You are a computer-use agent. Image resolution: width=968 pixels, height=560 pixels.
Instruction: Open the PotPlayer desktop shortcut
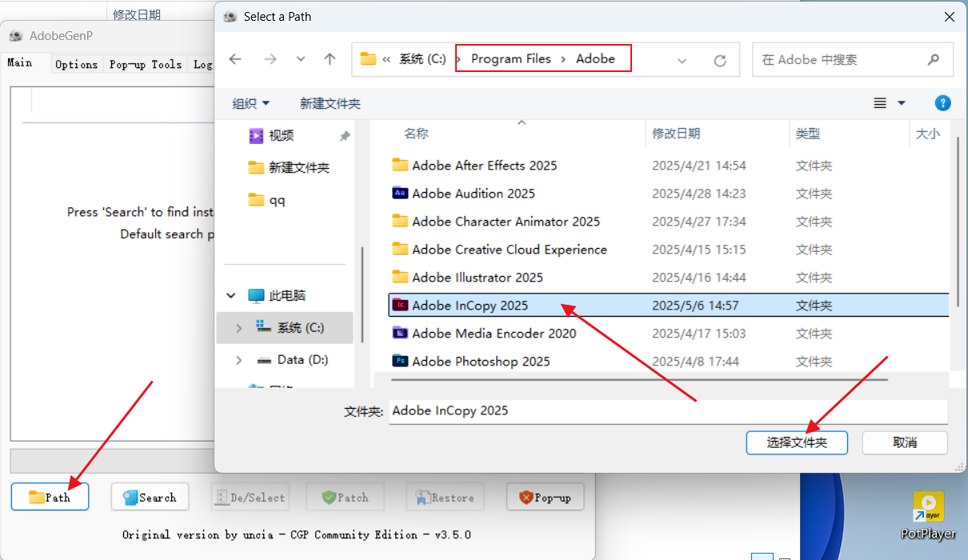coord(928,516)
